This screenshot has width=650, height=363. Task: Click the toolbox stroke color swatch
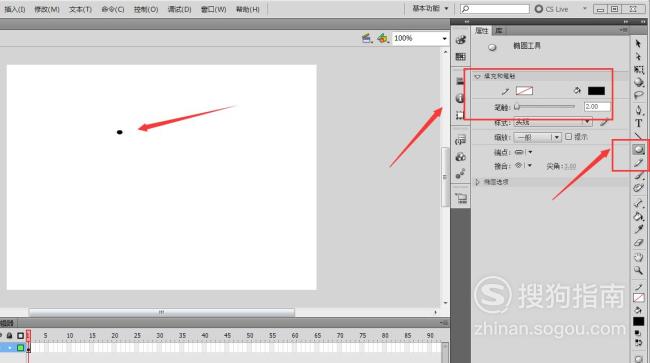point(638,298)
